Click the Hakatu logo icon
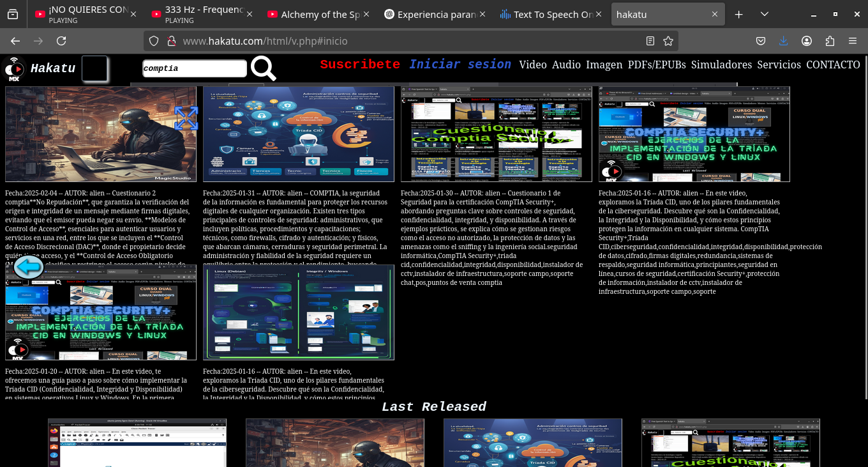This screenshot has width=868, height=467. pyautogui.click(x=14, y=68)
